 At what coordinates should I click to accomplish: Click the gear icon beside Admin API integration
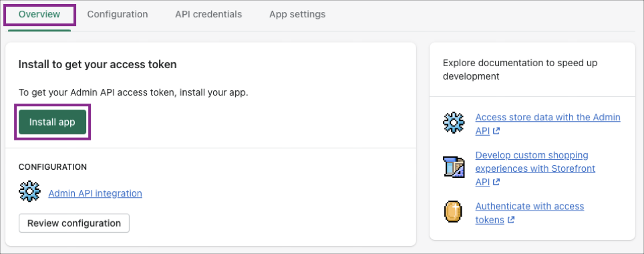point(29,191)
